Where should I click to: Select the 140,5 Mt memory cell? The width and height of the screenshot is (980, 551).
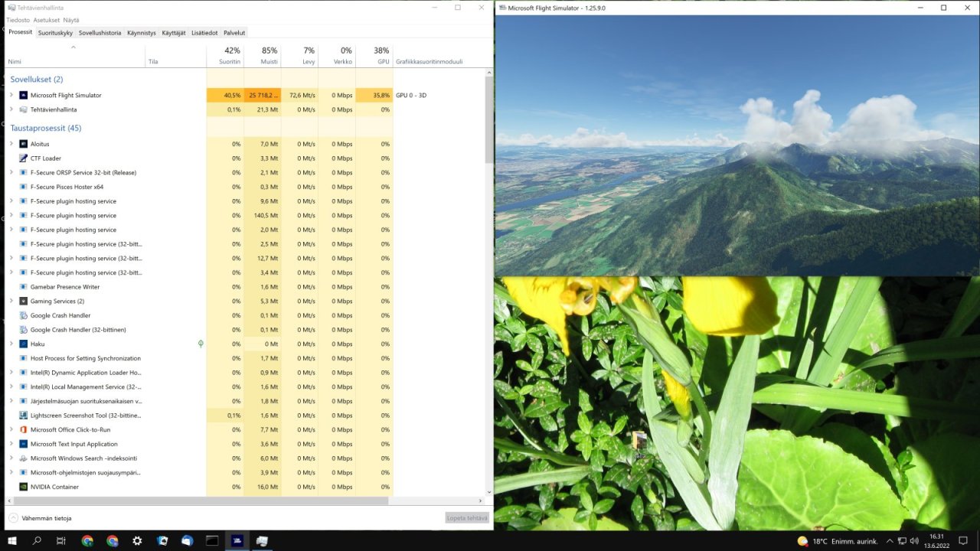coord(263,215)
